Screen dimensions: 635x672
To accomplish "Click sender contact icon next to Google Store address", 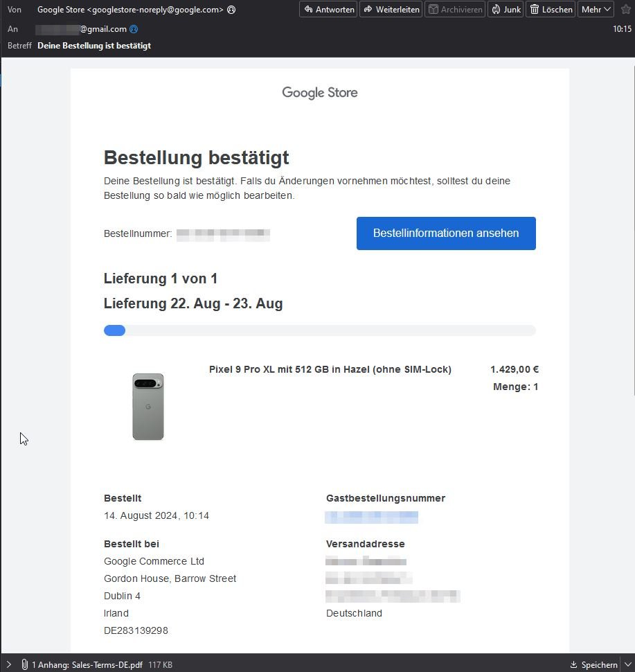I will click(231, 10).
